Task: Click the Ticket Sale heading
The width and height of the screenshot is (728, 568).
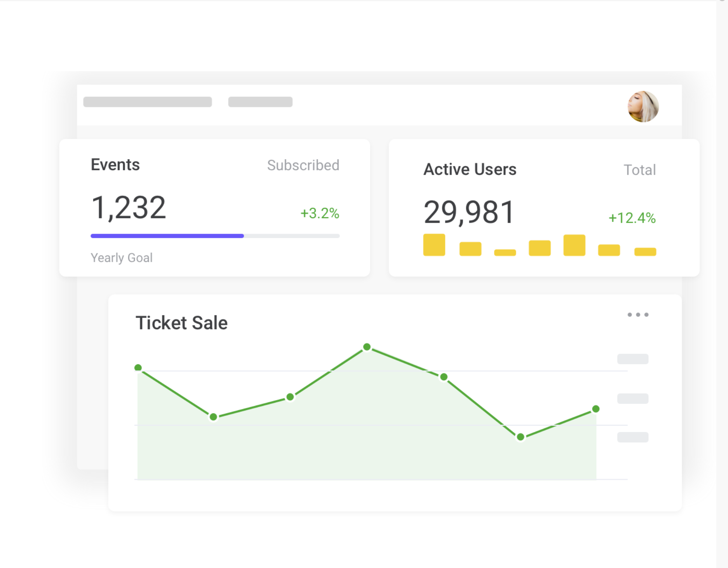Action: [182, 323]
